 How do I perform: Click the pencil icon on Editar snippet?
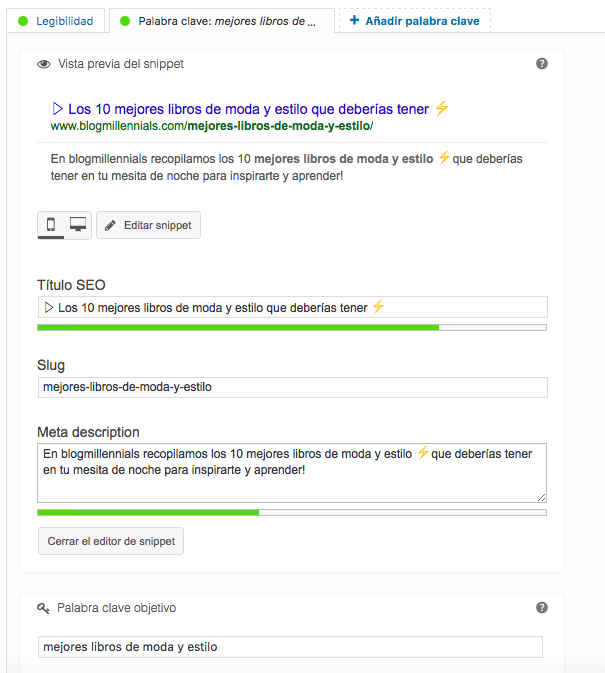pyautogui.click(x=110, y=226)
